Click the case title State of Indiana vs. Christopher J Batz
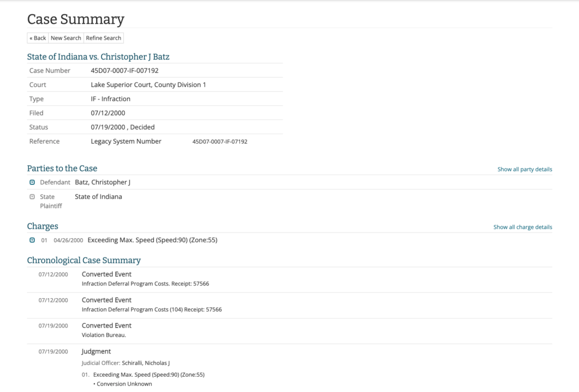579x392 pixels. tap(98, 57)
